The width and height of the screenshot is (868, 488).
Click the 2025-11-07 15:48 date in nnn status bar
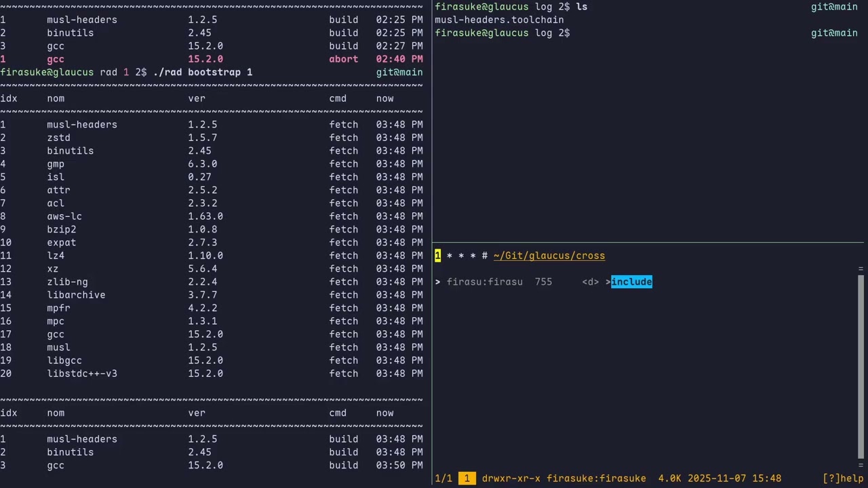click(734, 479)
